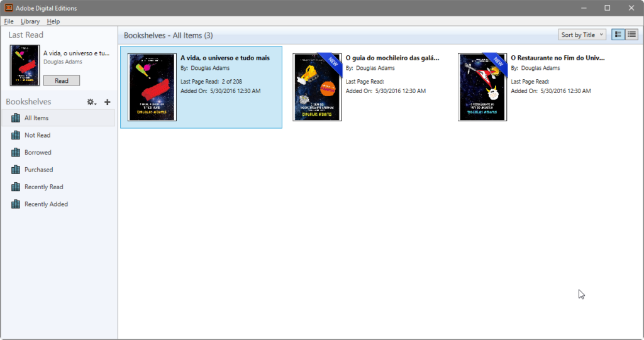Click title 'A vida, o universo e tudo mais'
The width and height of the screenshot is (644, 340).
coord(225,58)
